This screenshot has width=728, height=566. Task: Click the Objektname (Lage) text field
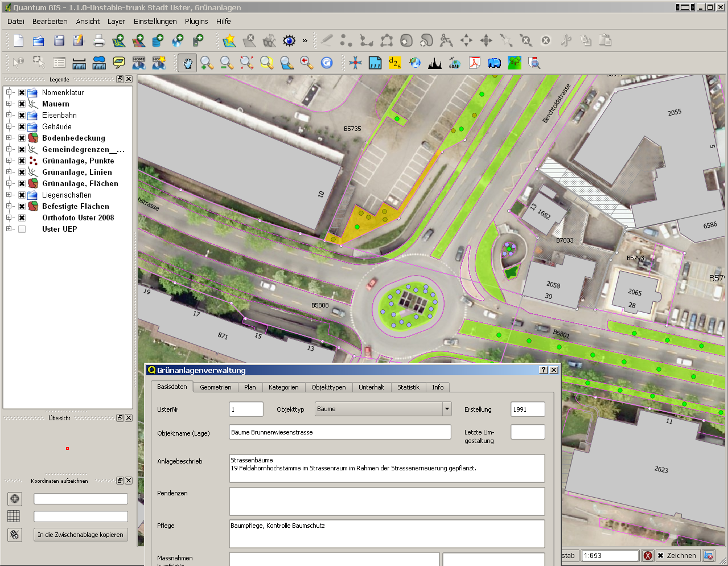pos(340,432)
